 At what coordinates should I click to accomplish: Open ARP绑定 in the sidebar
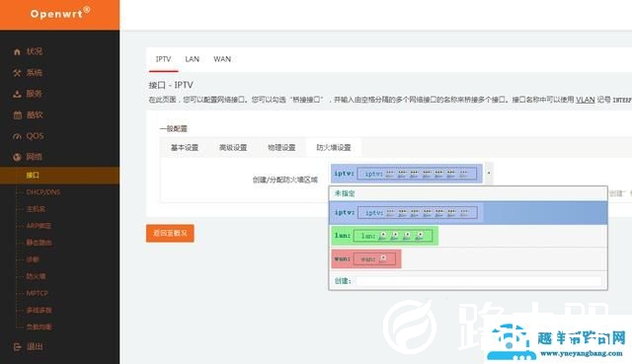39,226
